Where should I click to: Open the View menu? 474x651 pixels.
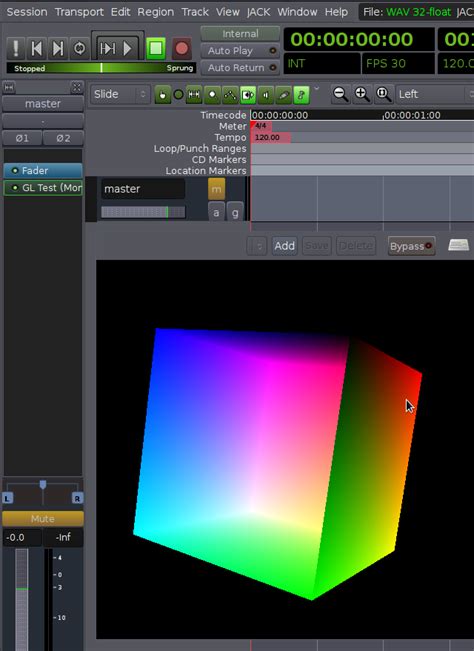(227, 12)
